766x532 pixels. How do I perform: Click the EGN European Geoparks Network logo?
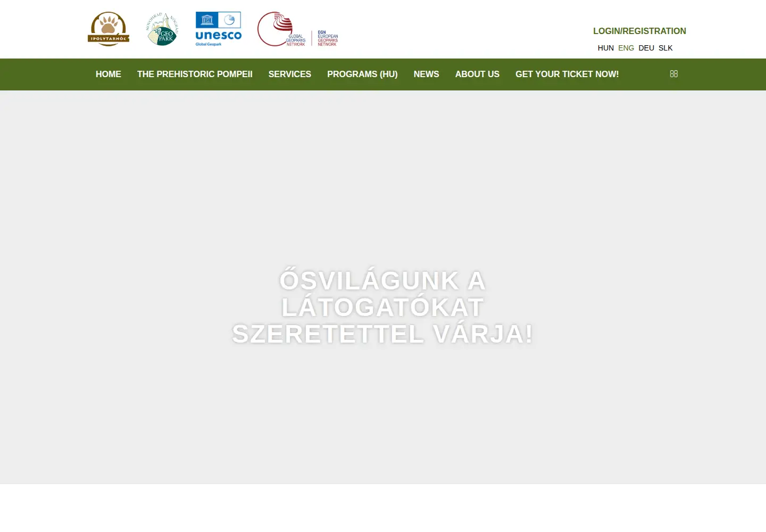328,38
